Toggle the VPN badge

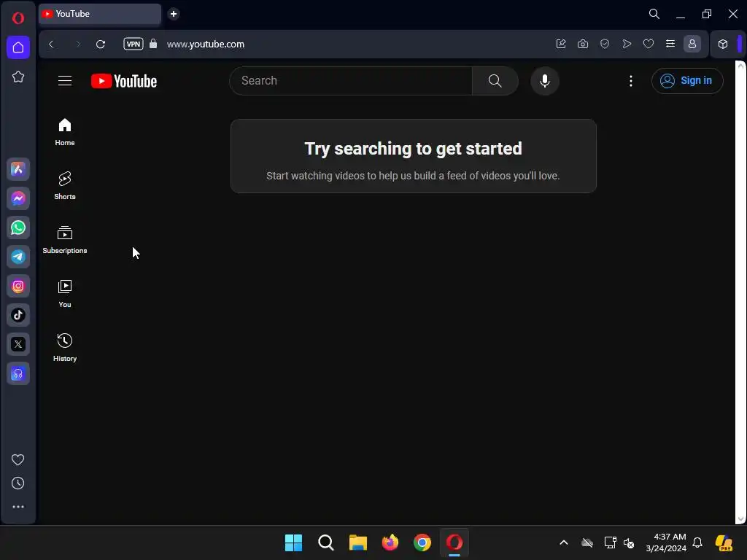pos(133,44)
